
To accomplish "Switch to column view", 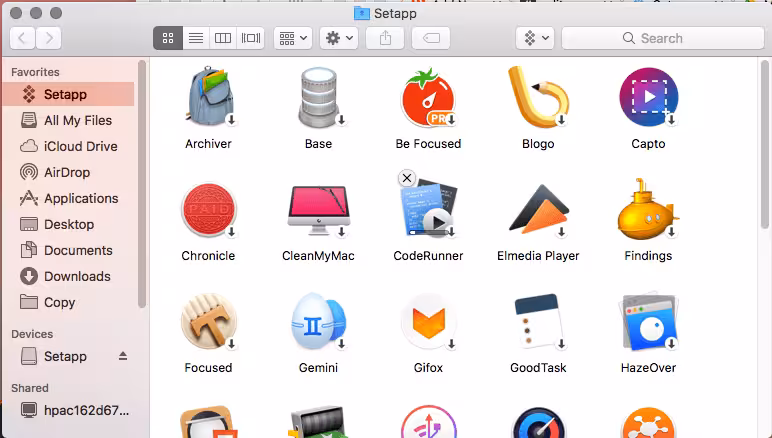I will click(x=223, y=38).
